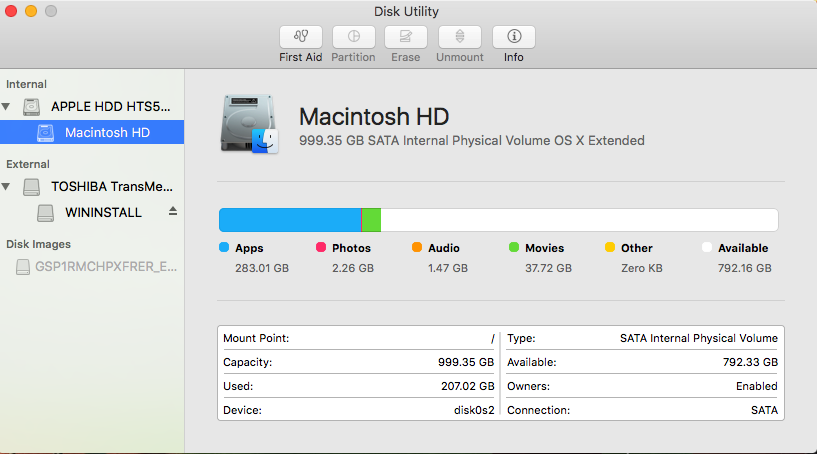Screen dimensions: 817x454
Task: Click the Other size Zero KB
Action: pyautogui.click(x=642, y=268)
